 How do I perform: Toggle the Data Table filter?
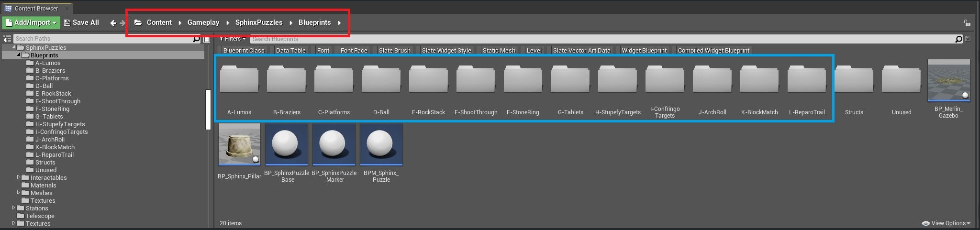tap(290, 50)
